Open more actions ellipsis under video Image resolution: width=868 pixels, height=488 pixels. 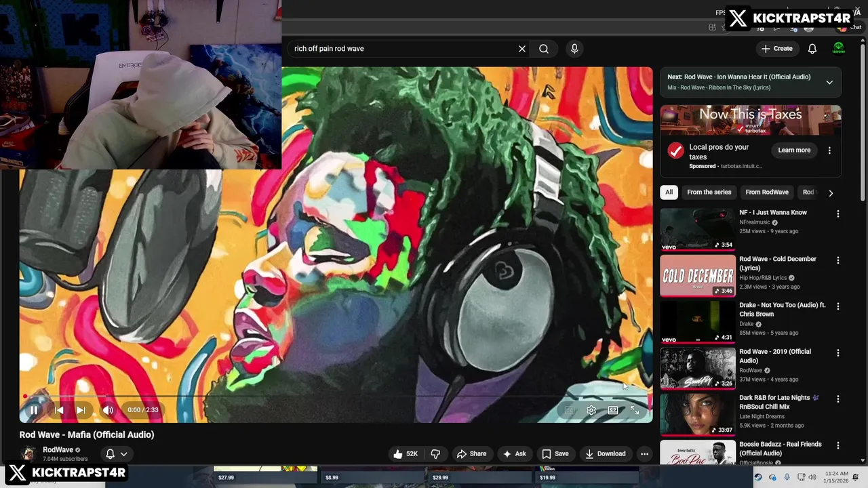pos(644,454)
